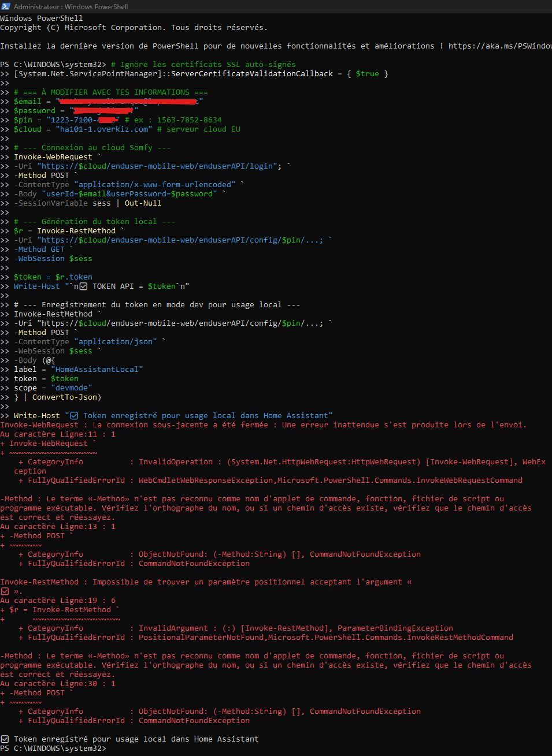Image resolution: width=552 pixels, height=756 pixels.
Task: Place cursor at the last PS C:\WINDOWS\system32> prompt
Action: tap(110, 748)
